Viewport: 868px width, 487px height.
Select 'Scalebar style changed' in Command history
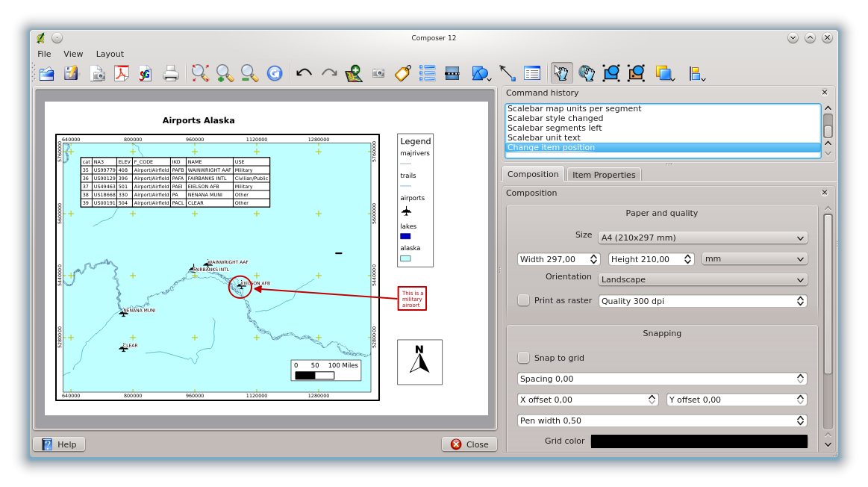coord(555,118)
